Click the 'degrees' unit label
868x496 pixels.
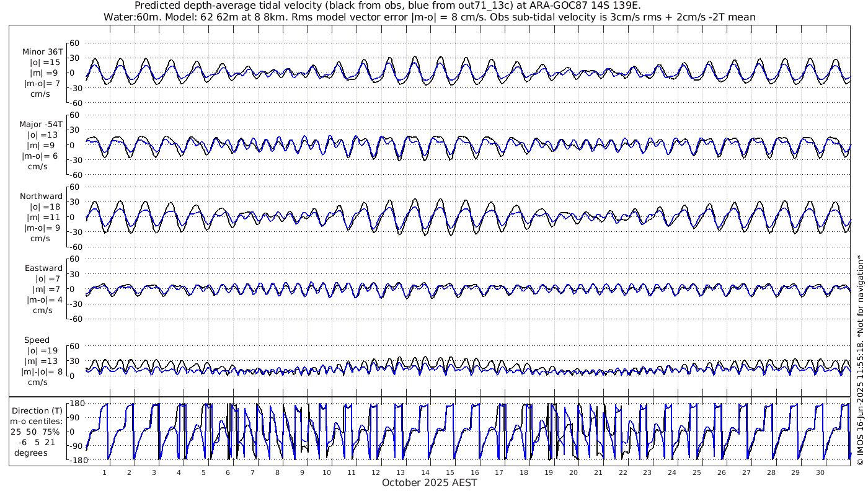click(x=31, y=453)
